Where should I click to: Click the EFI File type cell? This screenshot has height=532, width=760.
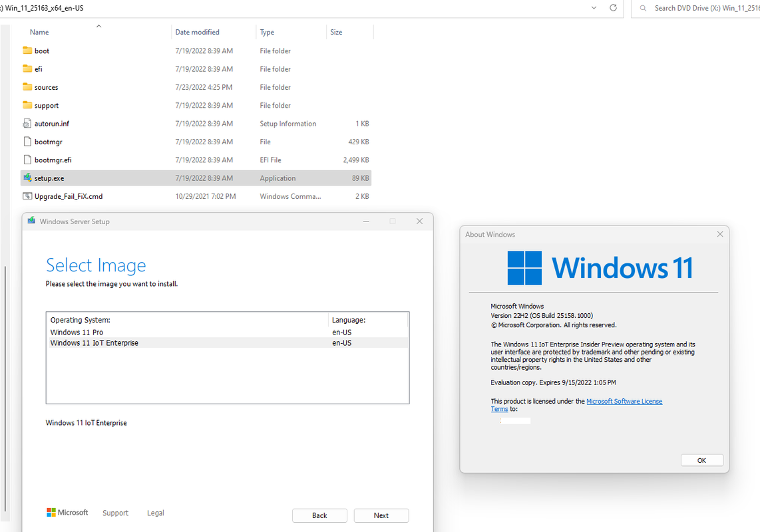pos(270,160)
